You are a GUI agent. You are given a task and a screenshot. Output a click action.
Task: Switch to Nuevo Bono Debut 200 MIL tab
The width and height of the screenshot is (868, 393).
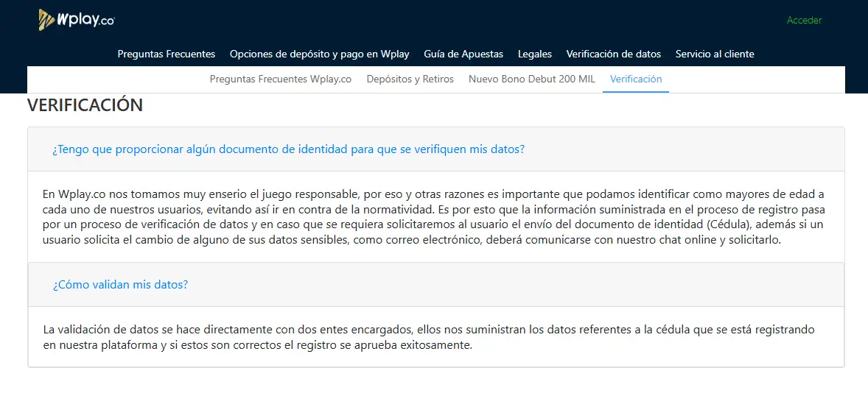[x=532, y=79]
